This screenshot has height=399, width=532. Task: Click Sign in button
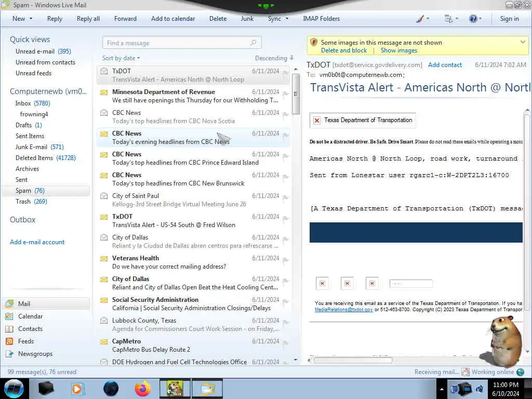pyautogui.click(x=509, y=19)
